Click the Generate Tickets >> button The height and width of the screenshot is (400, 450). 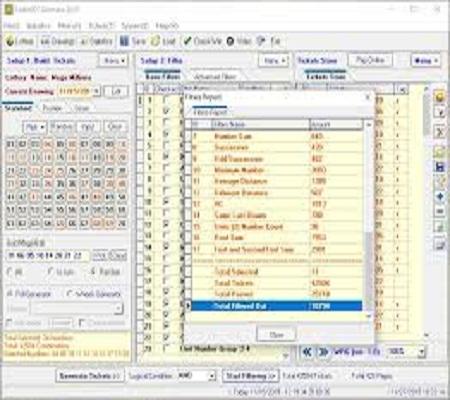90,376
